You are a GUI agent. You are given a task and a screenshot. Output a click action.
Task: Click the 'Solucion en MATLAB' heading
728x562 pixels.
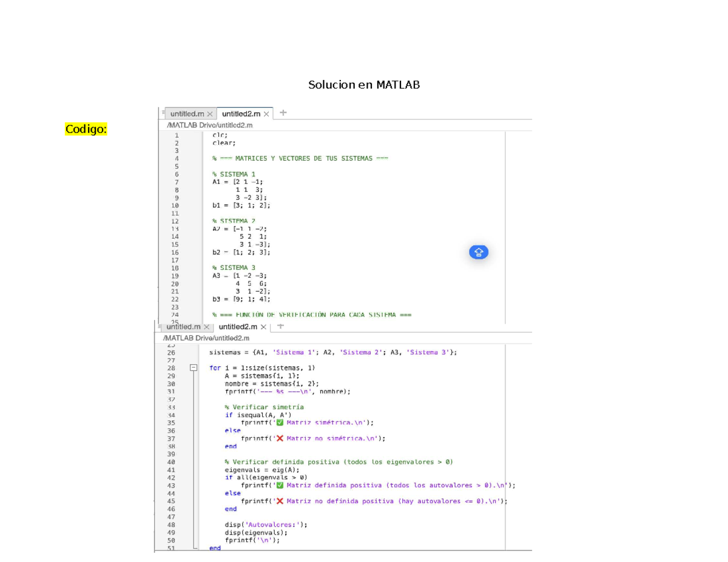(x=364, y=85)
